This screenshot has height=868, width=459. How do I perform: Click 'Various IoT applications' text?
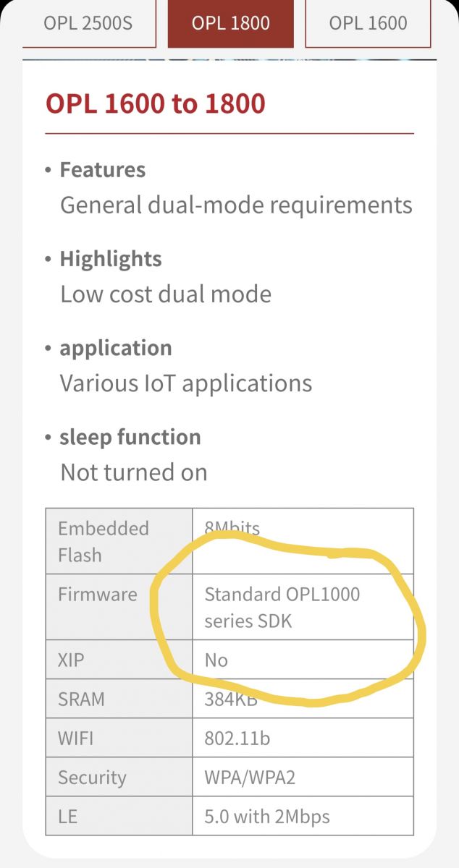(186, 383)
